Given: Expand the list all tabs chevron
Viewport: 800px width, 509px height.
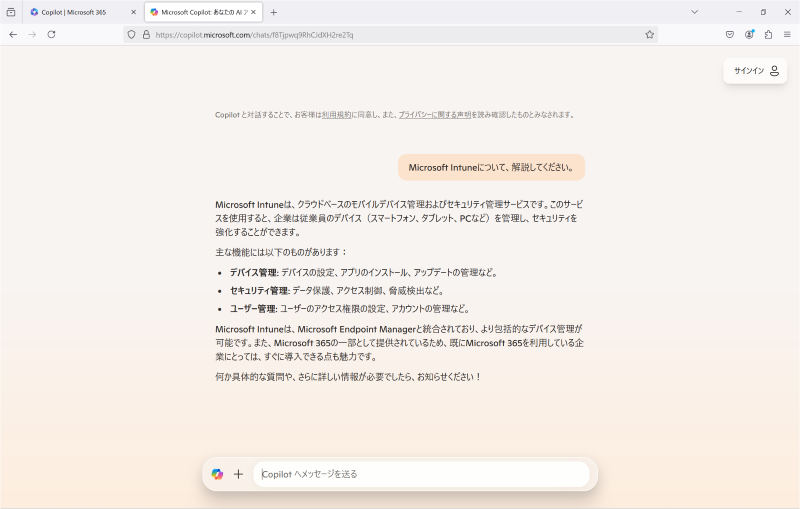Looking at the screenshot, I should [694, 12].
